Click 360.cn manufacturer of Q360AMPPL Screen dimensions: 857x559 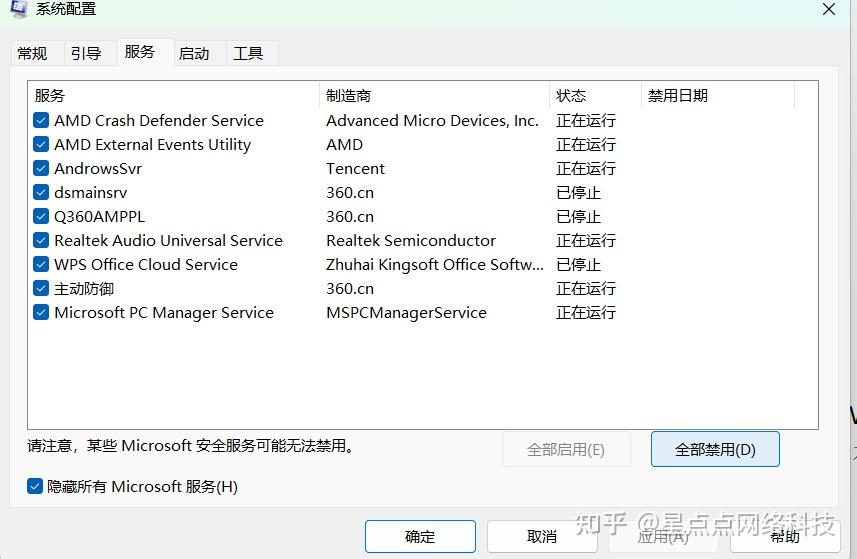pos(350,216)
